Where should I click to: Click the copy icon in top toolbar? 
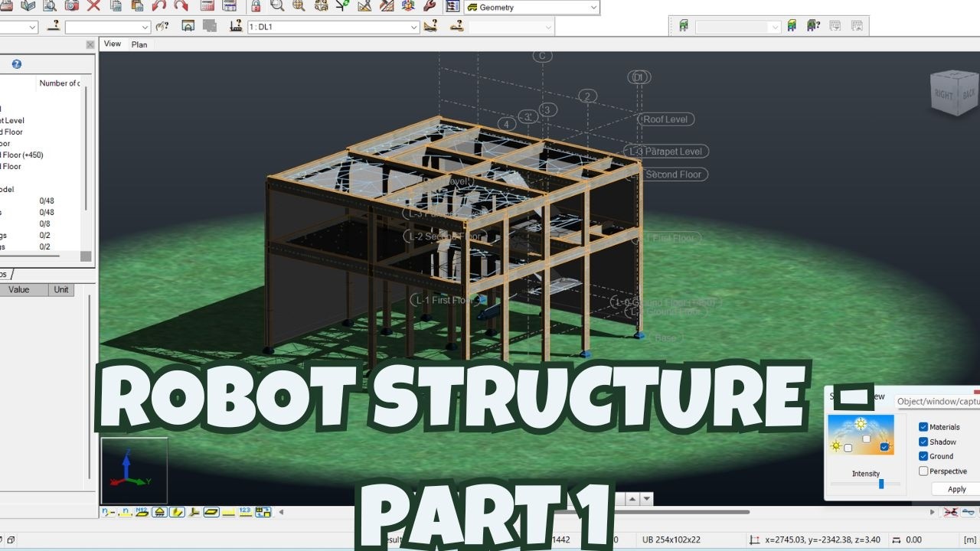point(116,6)
